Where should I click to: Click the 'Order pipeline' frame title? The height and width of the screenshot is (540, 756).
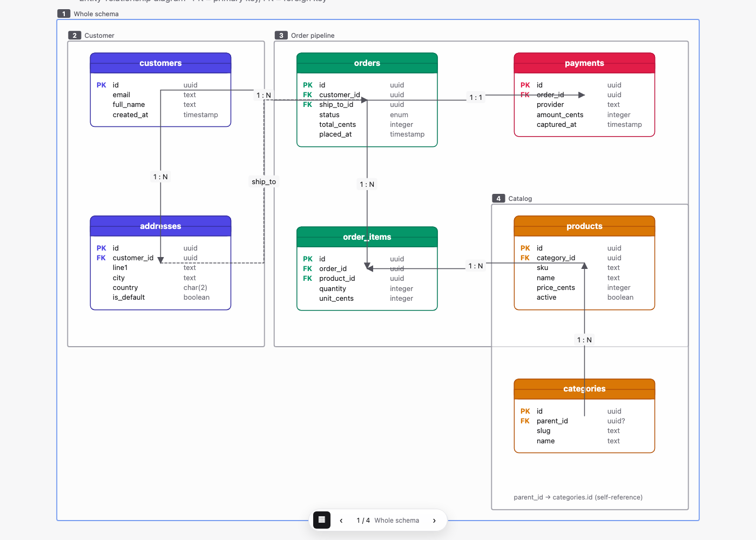tap(313, 36)
